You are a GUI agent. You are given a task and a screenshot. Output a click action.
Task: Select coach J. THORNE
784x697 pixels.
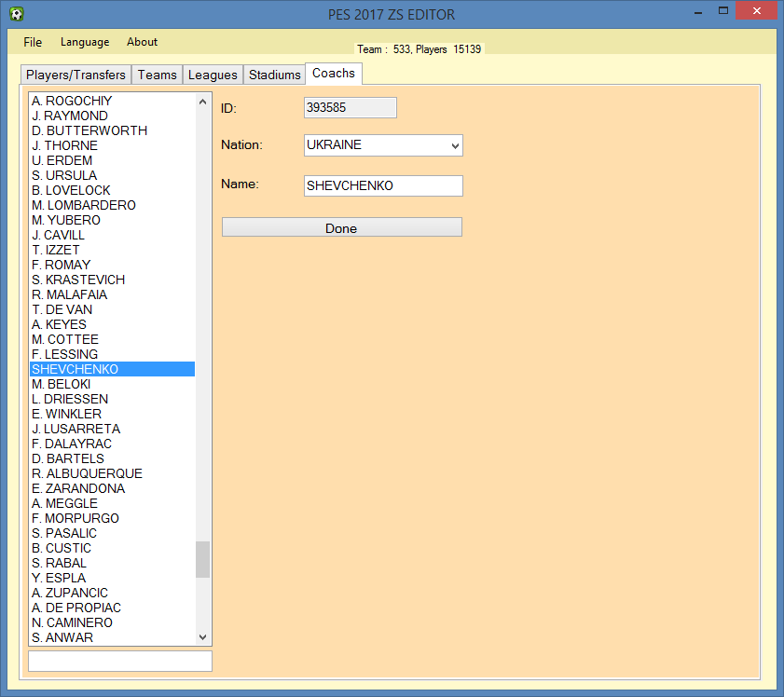tap(112, 146)
